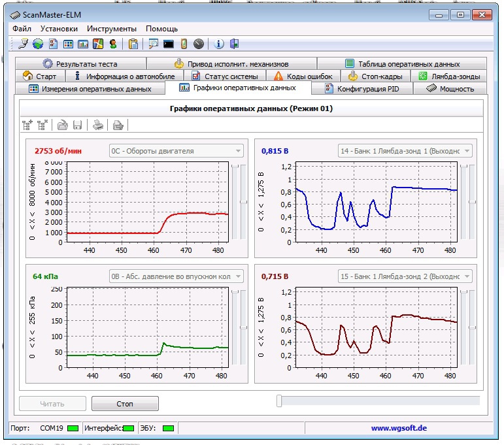Viewport: 504px width, 445px height.
Task: Click the globe icon in main toolbar
Action: tap(38, 44)
